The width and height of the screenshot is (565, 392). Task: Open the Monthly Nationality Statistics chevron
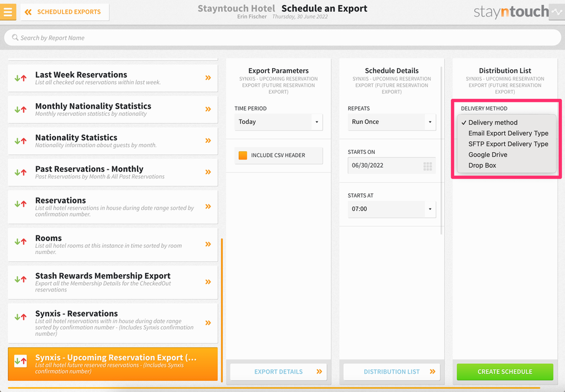[x=208, y=109]
